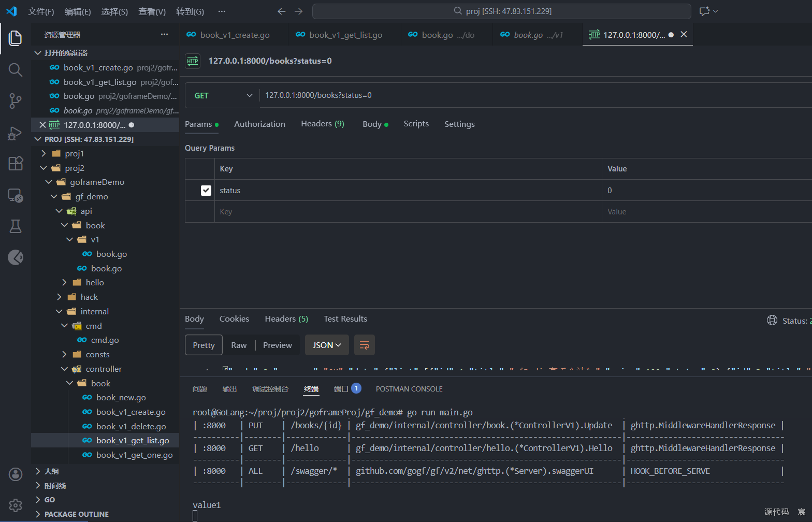Open the JSON format dropdown
The width and height of the screenshot is (812, 522).
tap(327, 345)
